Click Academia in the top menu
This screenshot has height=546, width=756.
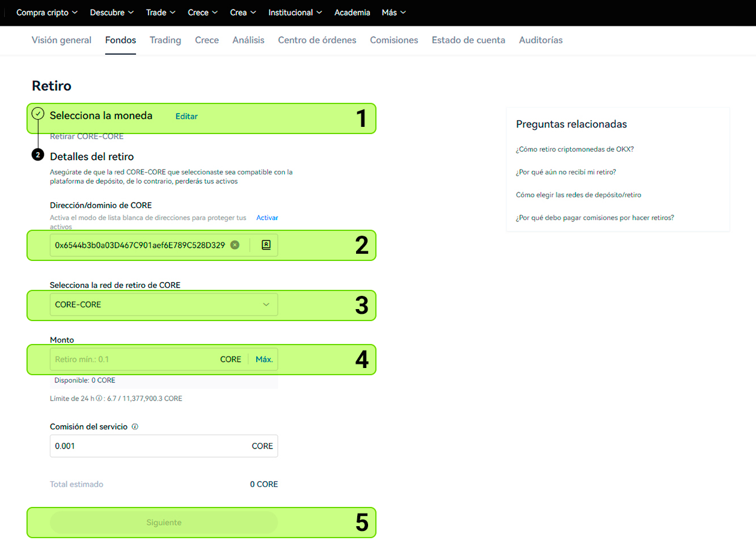[352, 13]
